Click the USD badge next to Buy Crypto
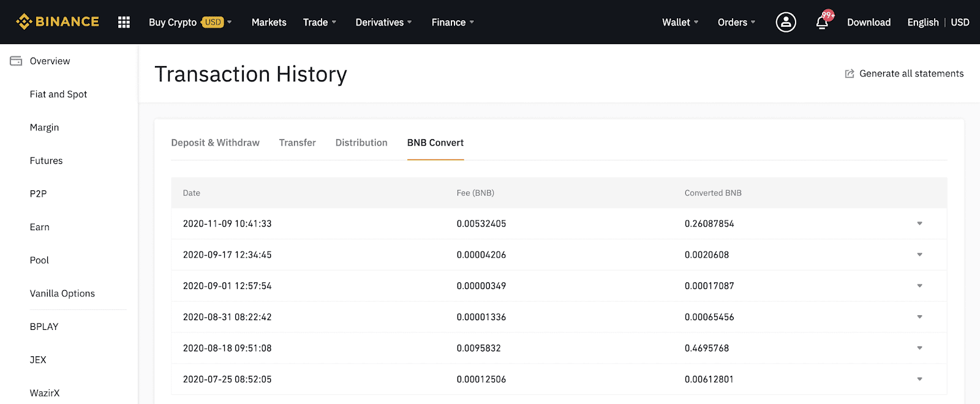This screenshot has height=404, width=980. coord(213,22)
